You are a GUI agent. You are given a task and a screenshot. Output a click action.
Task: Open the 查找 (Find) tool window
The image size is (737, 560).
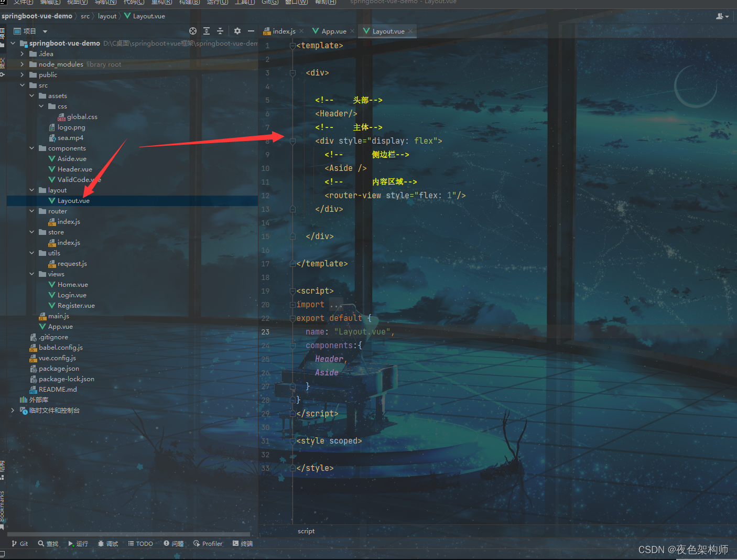48,544
